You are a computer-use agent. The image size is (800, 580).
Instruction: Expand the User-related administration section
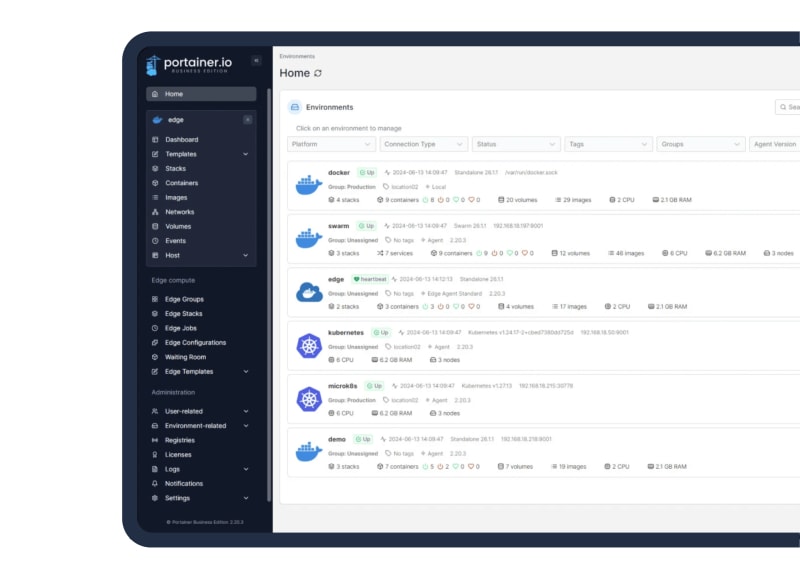pyautogui.click(x=246, y=411)
